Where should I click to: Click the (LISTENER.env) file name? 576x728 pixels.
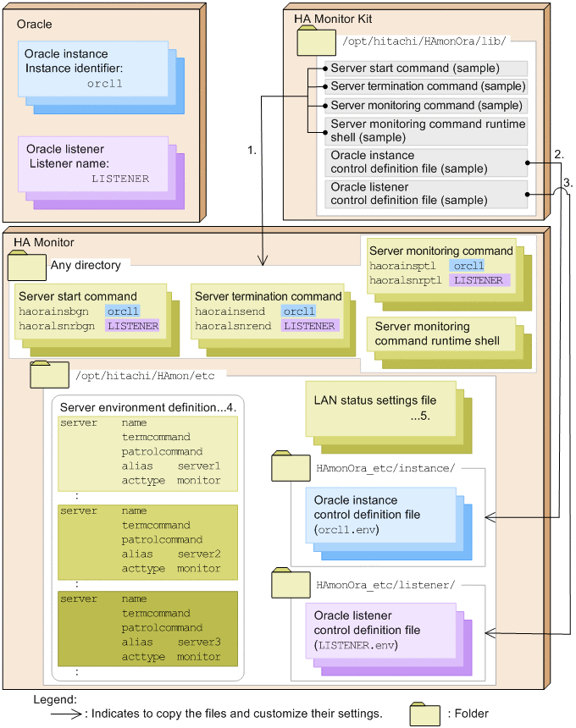pos(356,645)
